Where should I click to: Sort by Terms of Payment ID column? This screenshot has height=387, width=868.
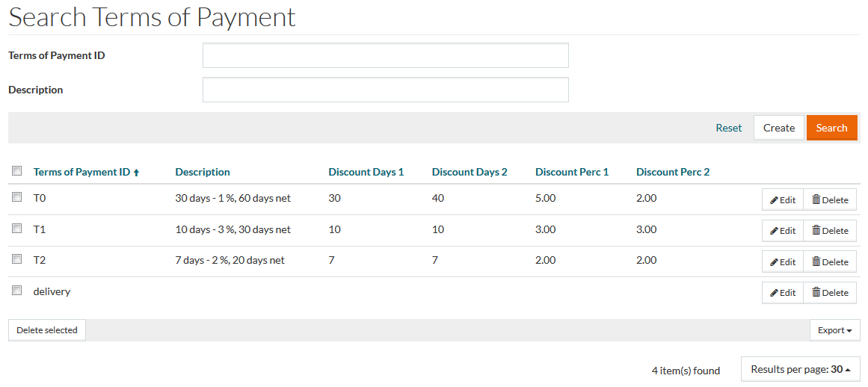(x=81, y=172)
